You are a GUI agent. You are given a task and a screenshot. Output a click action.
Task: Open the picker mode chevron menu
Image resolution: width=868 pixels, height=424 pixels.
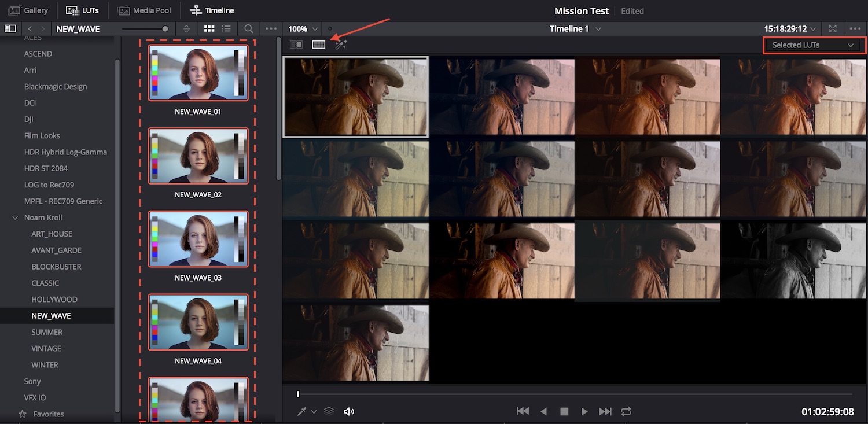point(314,411)
